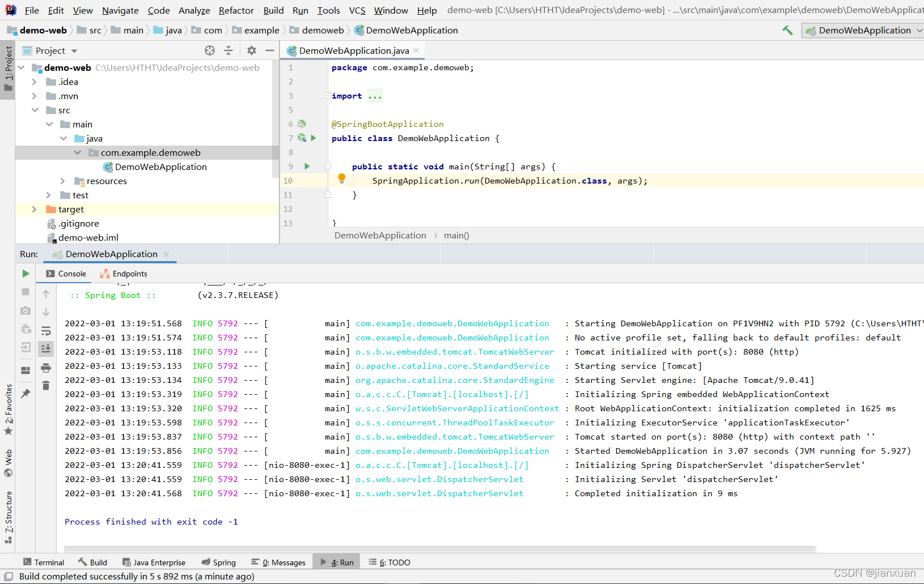Screen dimensions: 924x584
Task: Select .gitignore file in tree
Action: tap(73, 224)
